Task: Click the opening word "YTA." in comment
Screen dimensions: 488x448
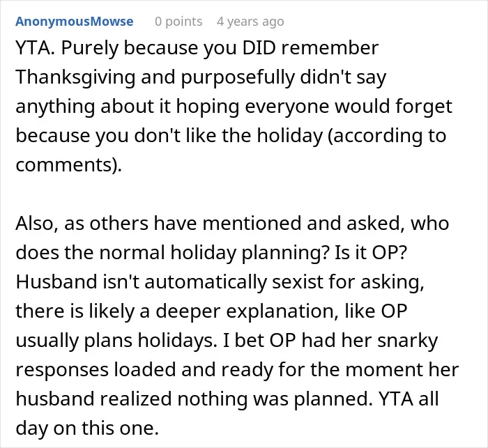Action: click(35, 48)
